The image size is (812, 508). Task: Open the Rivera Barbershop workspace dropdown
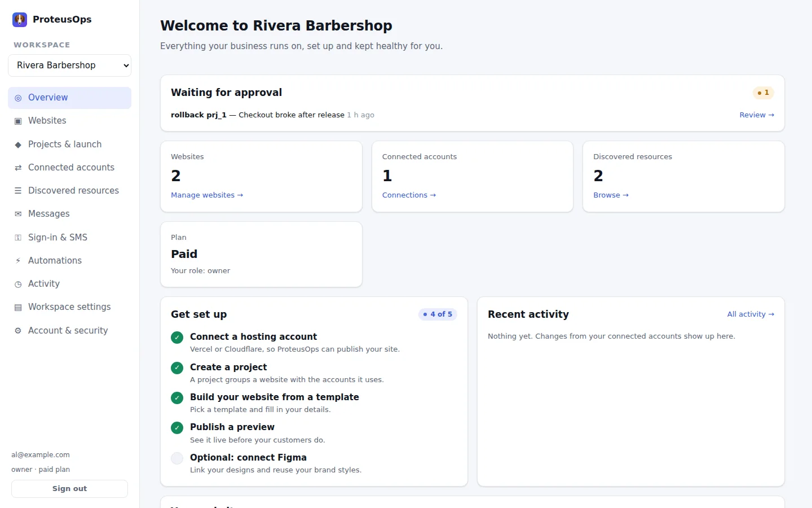(69, 65)
